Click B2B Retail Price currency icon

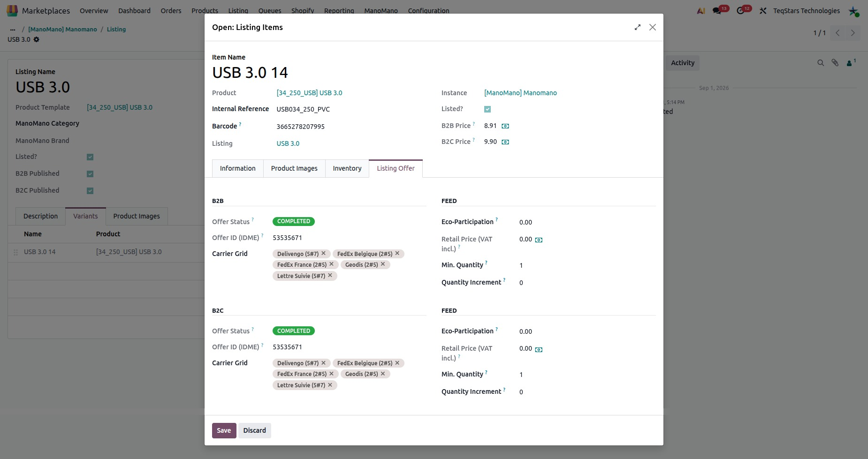pos(539,240)
